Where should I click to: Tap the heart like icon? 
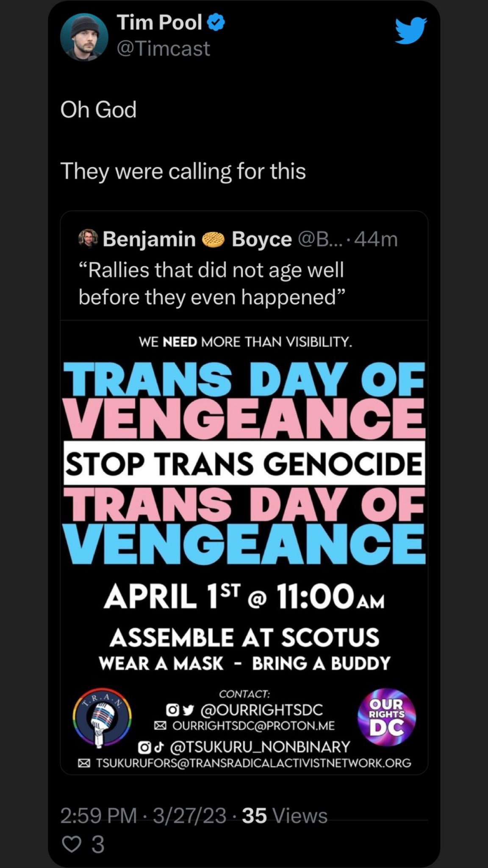(x=72, y=844)
